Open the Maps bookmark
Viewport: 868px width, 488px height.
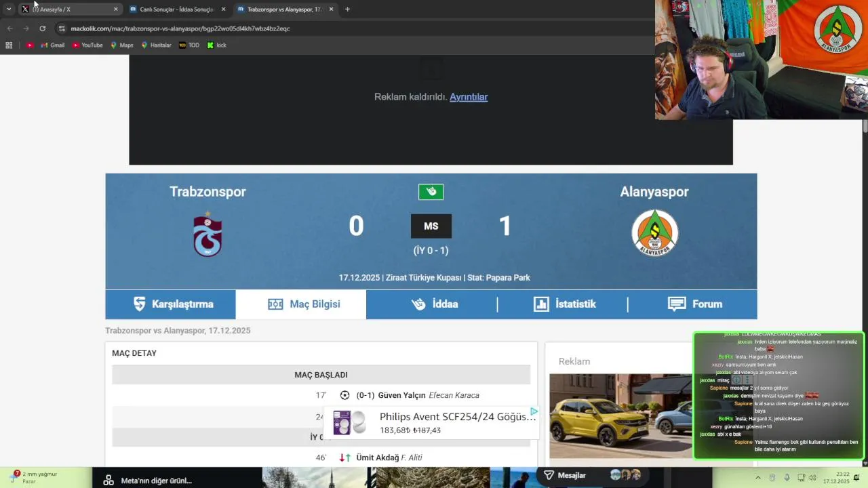[x=122, y=45]
